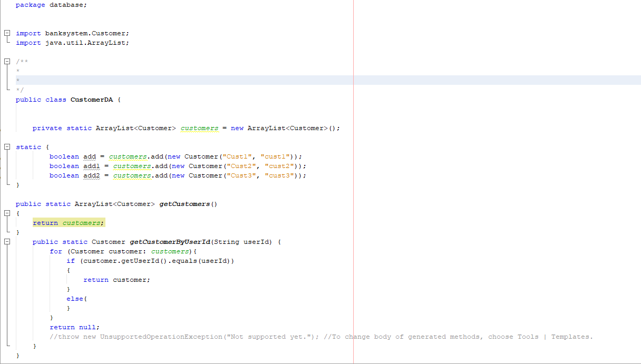641x364 pixels.
Task: Click the boolean add2 declaration
Action: point(64,175)
